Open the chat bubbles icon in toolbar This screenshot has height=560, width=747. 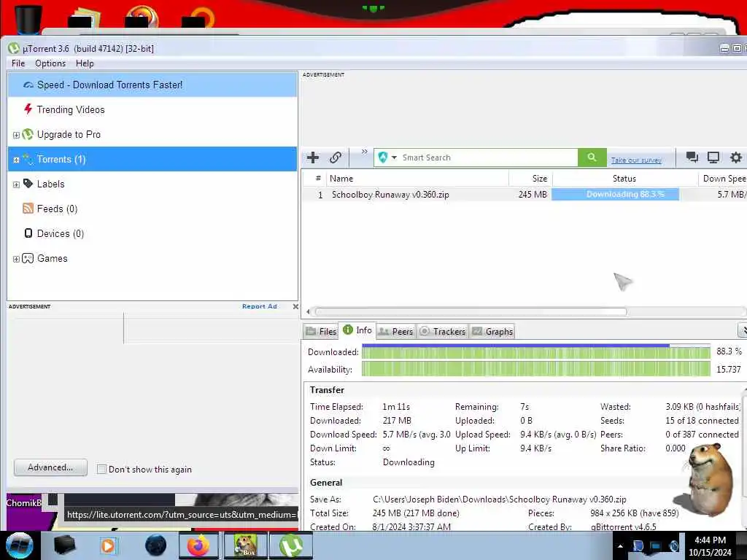click(692, 157)
